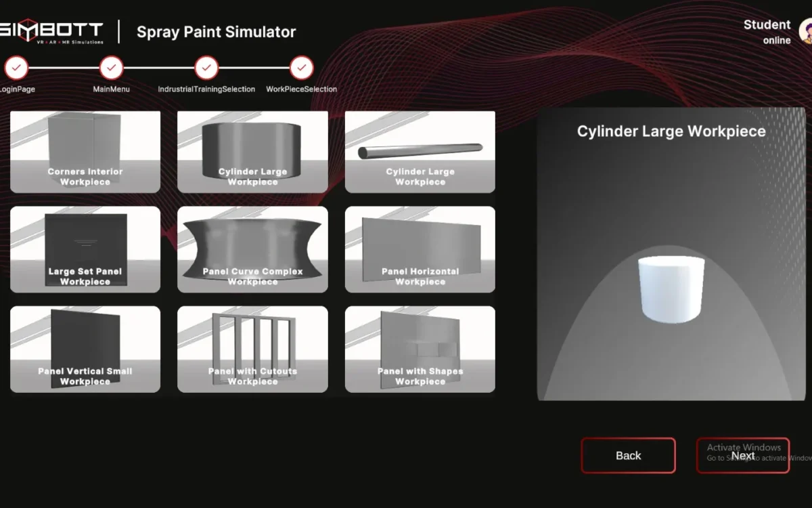Pick the Panel Vertical Small Workpiece
812x508 pixels.
point(85,349)
